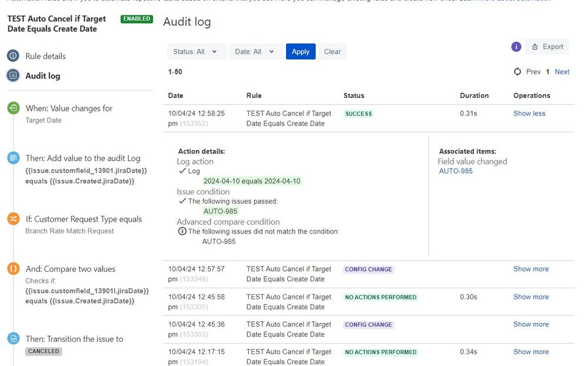The width and height of the screenshot is (588, 366).
Task: Export the audit log
Action: click(547, 47)
